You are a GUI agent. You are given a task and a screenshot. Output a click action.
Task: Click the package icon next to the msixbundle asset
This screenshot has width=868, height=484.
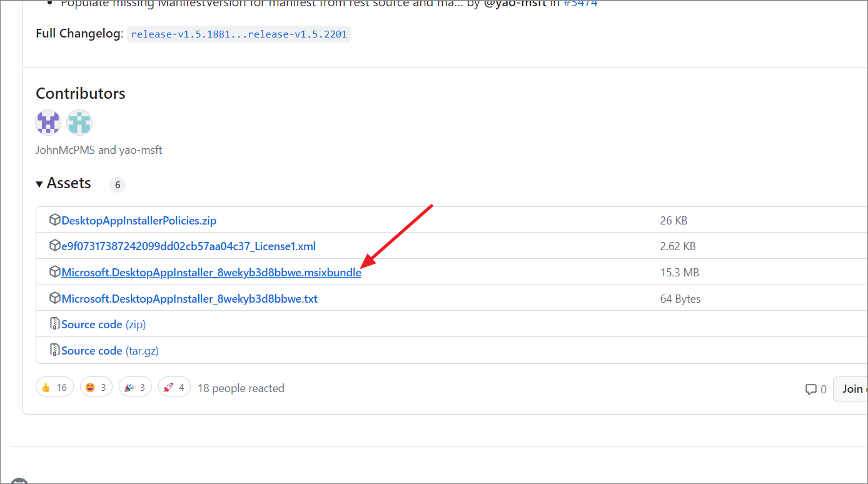point(55,271)
